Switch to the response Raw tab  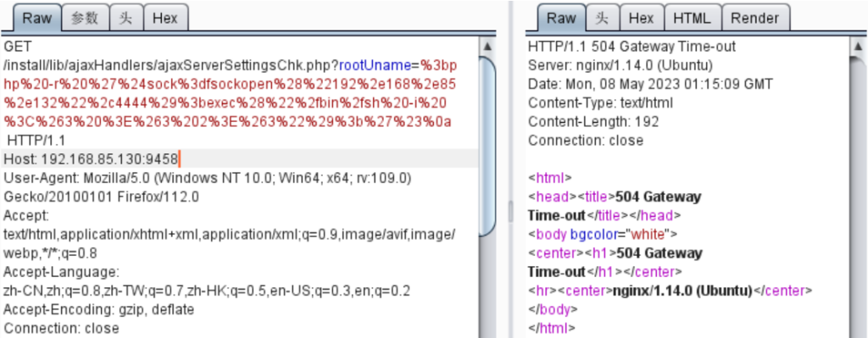(x=561, y=18)
